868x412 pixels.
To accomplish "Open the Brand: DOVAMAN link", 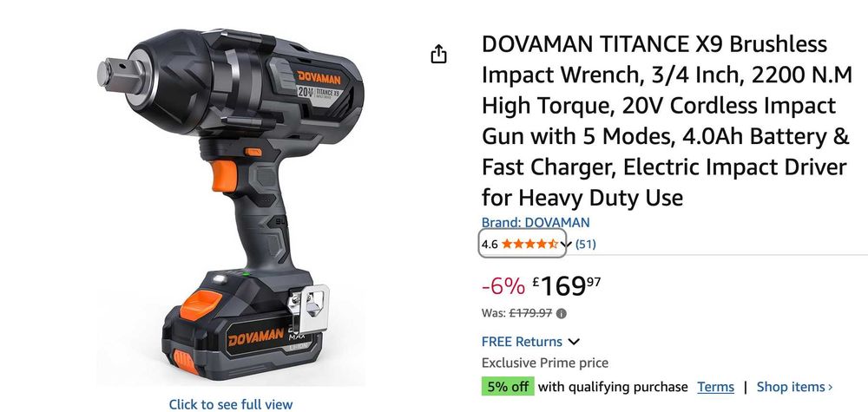I will pos(536,222).
